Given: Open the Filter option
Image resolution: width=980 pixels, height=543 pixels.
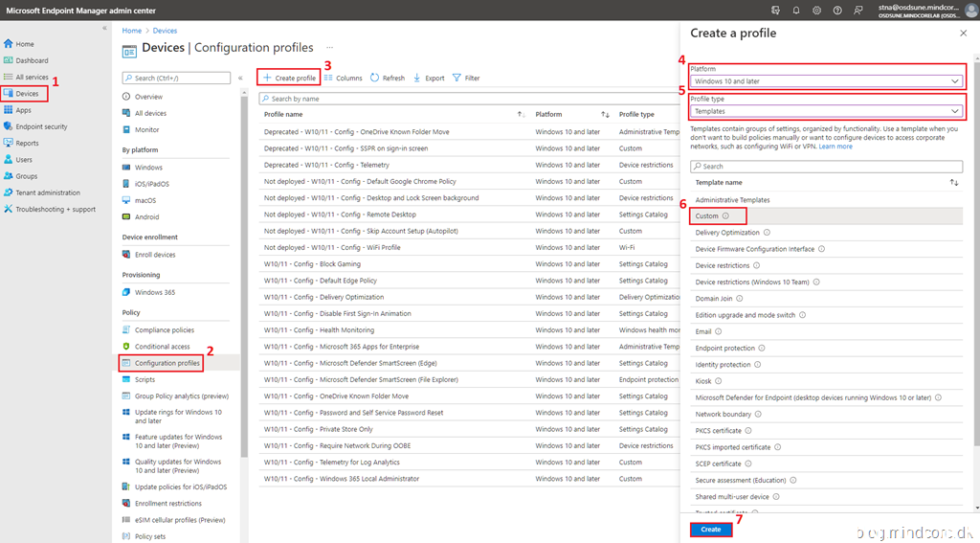Looking at the screenshot, I should [466, 79].
